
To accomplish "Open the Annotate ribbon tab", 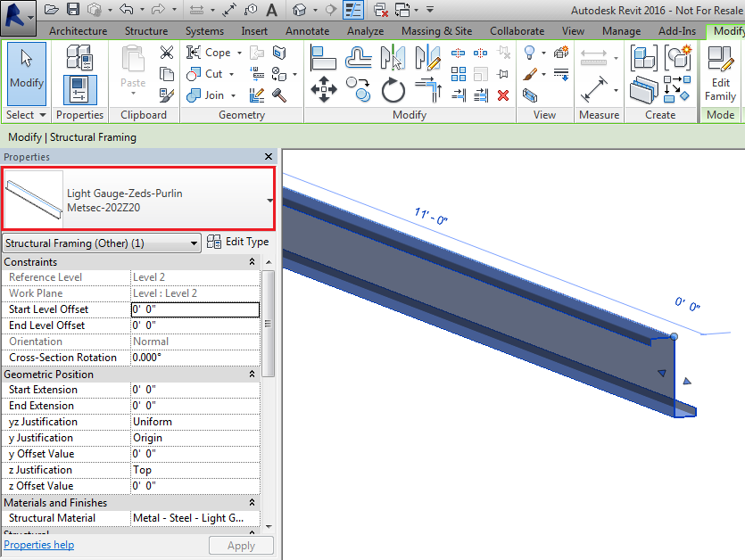I will [x=308, y=31].
